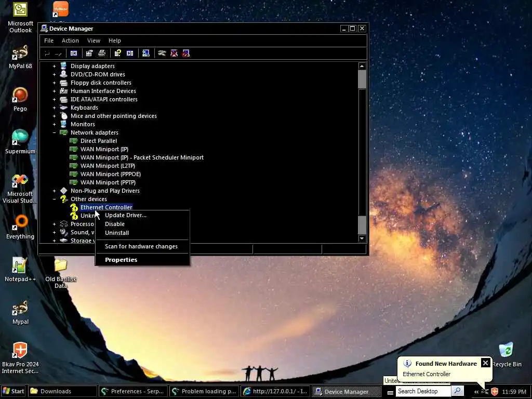Viewport: 532px width, 399px height.
Task: Choose Update Driver... from the context menu
Action: click(x=142, y=215)
